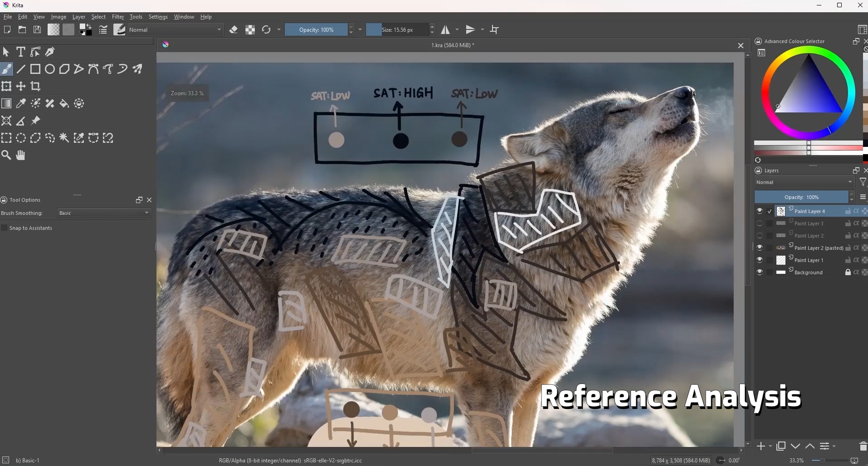Open the layer blending mode Normal dropdown
The width and height of the screenshot is (868, 466).
click(804, 182)
